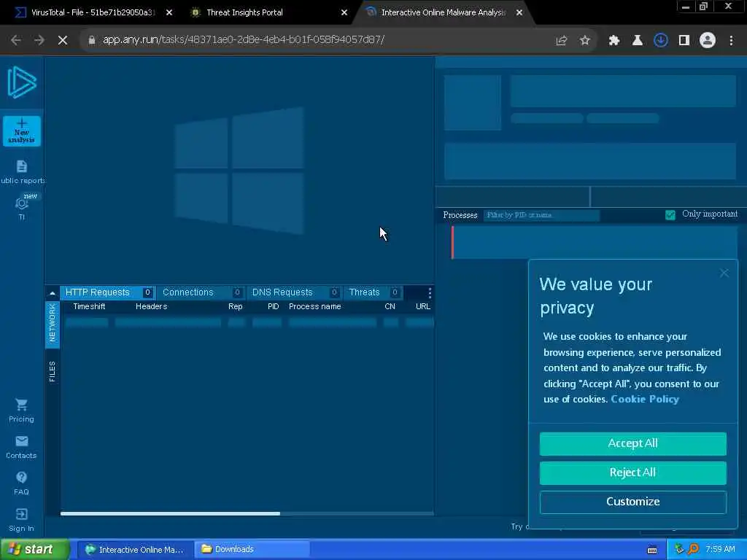Reject All cookies
747x560 pixels.
[632, 472]
